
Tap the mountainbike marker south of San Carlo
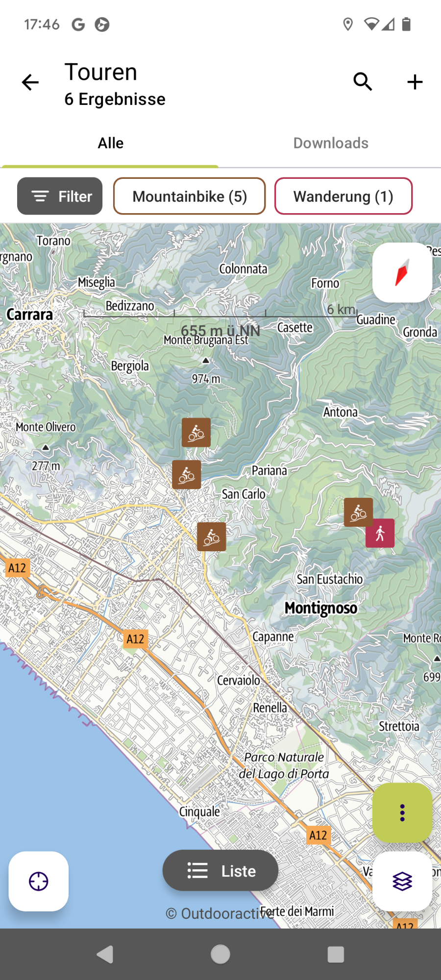coord(212,537)
